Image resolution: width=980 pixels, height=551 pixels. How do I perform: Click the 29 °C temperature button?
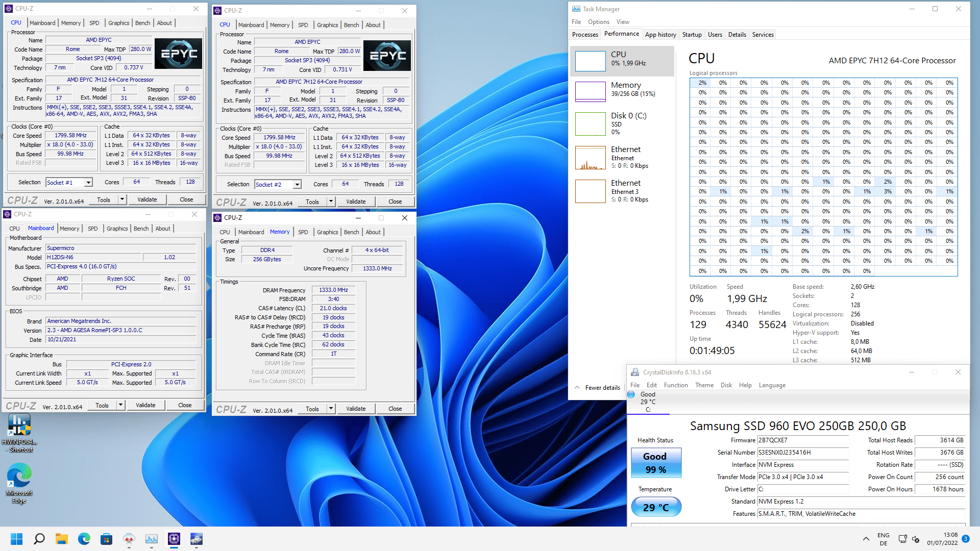pos(656,507)
